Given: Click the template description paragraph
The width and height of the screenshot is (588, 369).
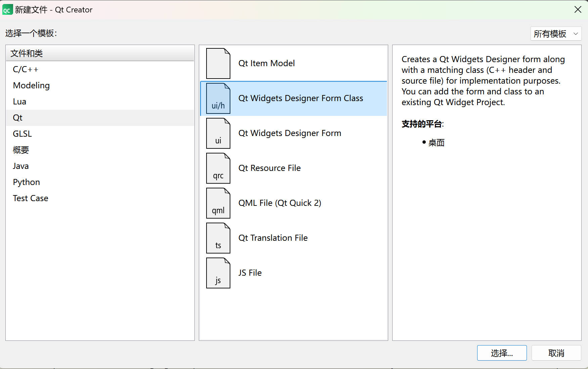Looking at the screenshot, I should coord(483,81).
